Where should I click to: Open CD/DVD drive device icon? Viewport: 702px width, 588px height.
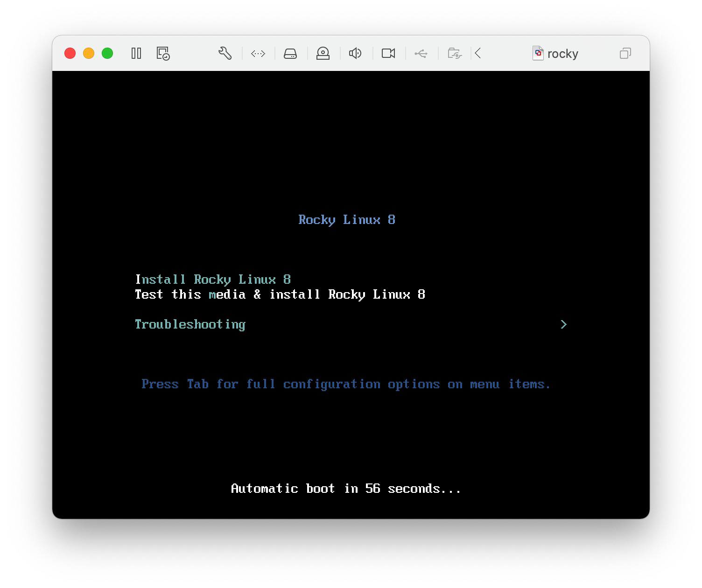coord(323,54)
